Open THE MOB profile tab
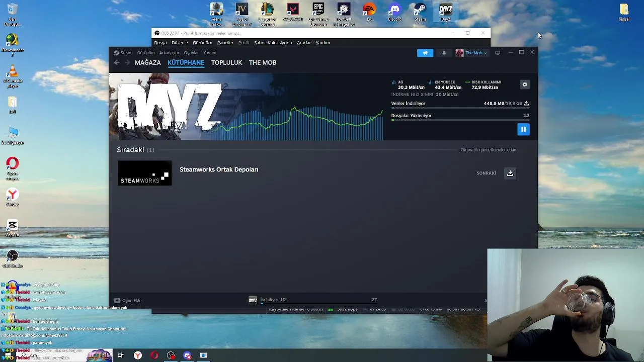 coord(263,62)
